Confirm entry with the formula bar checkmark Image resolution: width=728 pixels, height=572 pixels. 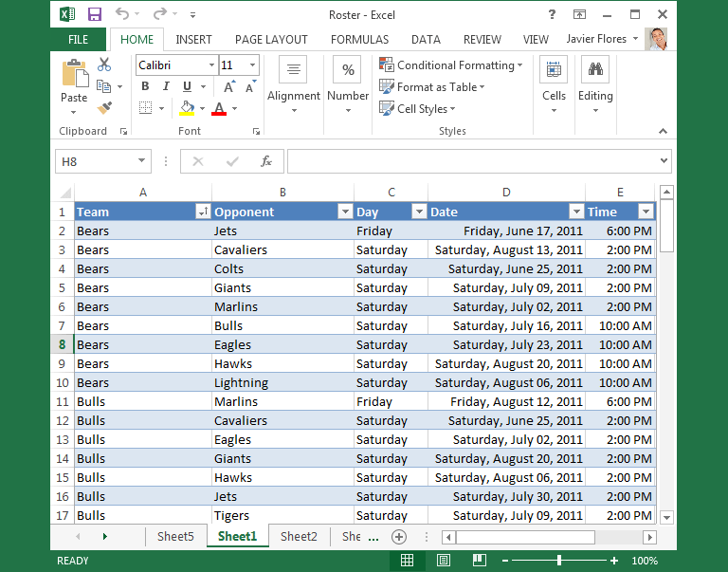point(232,161)
